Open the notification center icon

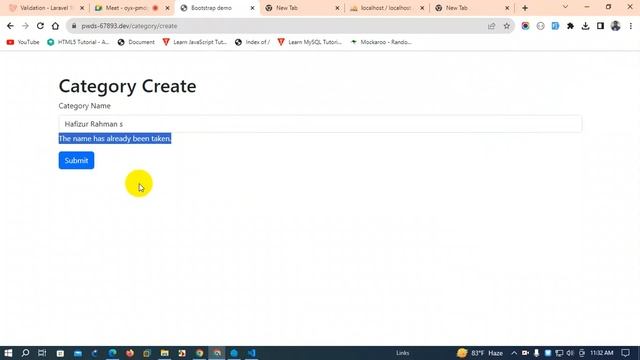tap(625, 353)
